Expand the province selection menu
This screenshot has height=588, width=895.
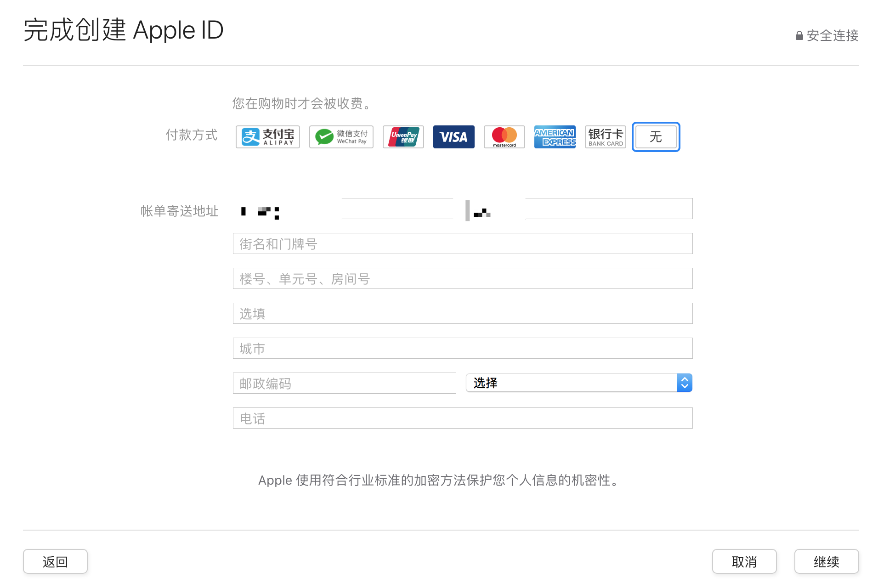coord(578,382)
